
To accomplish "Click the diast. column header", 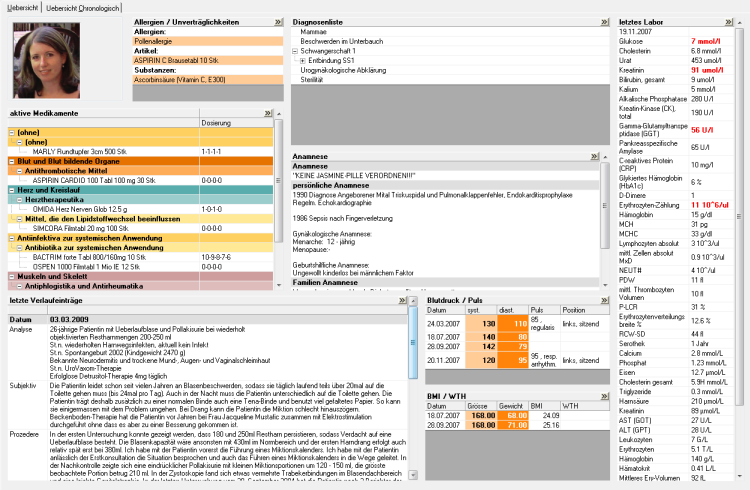I will tap(513, 310).
